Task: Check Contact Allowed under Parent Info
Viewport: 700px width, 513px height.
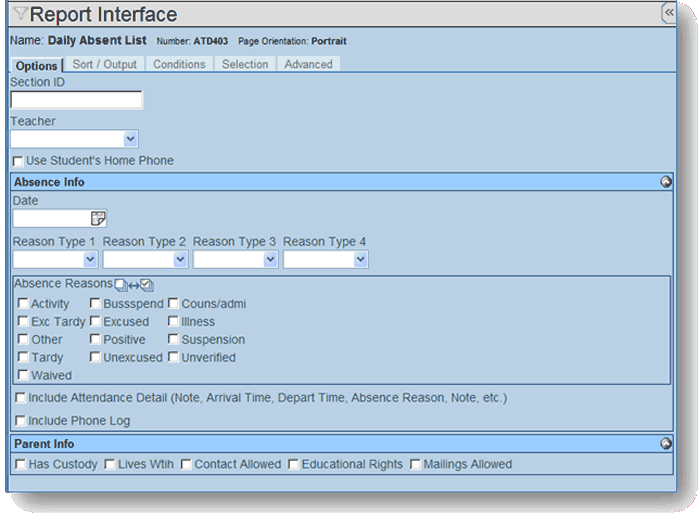Action: click(x=186, y=465)
